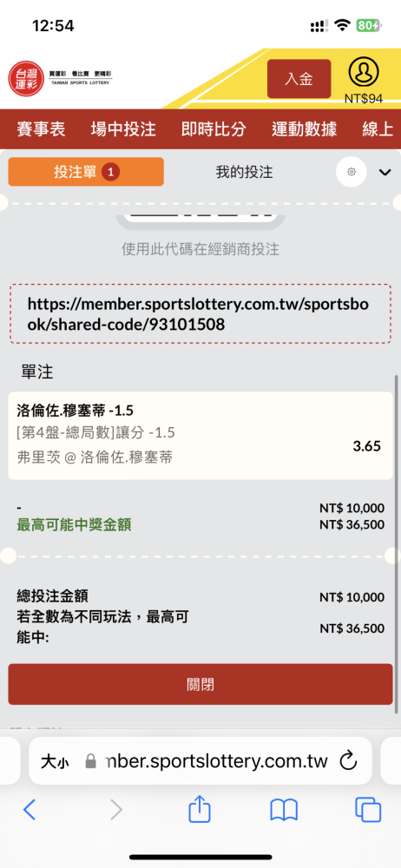Open the shared-code URL link
401x868 pixels.
click(x=200, y=314)
